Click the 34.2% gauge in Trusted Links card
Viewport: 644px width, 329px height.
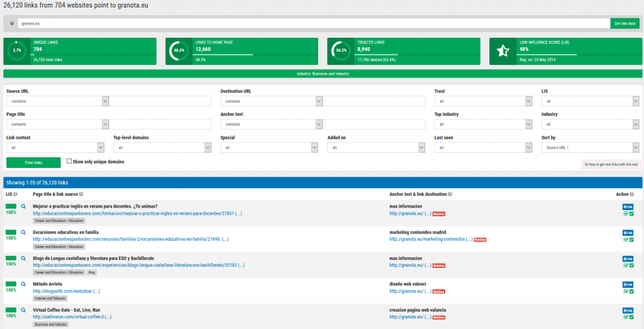pyautogui.click(x=341, y=50)
